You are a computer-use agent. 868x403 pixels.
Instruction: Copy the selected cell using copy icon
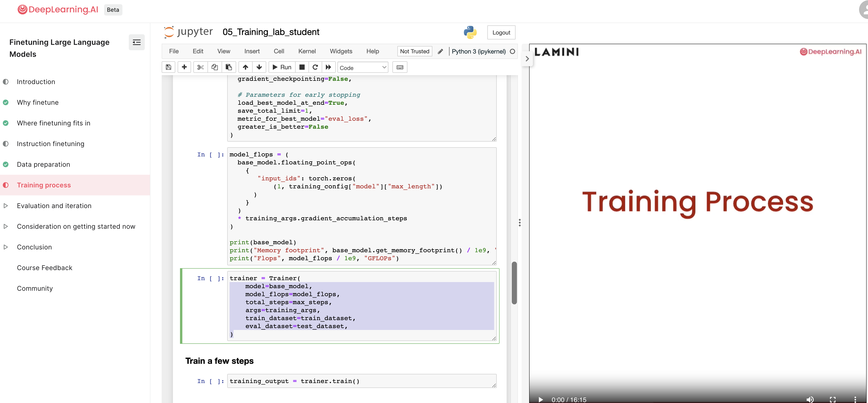click(215, 67)
